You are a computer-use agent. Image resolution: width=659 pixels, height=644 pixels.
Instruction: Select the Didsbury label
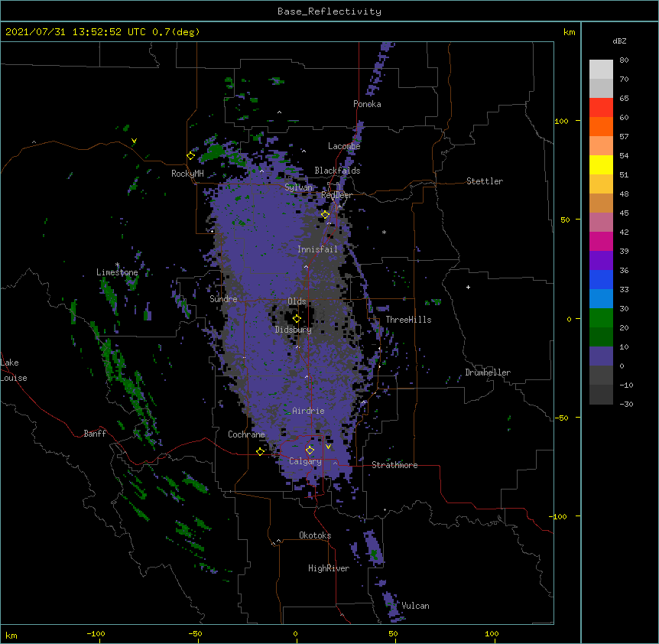coord(293,330)
